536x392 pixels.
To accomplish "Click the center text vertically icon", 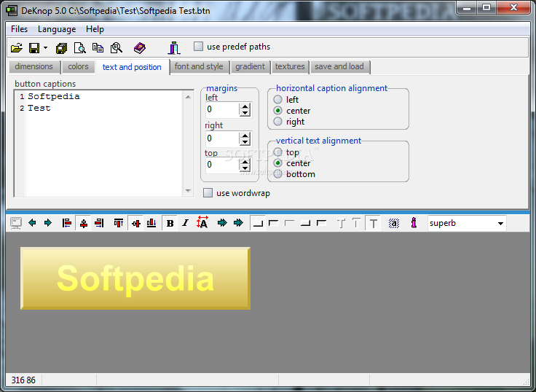I will click(135, 224).
